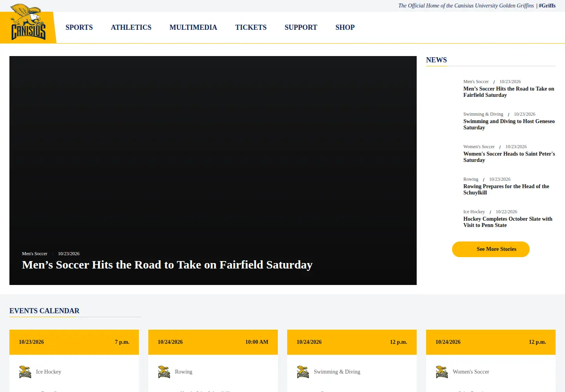Click the Canisius logo on Ice Hockey event card
This screenshot has height=392, width=565.
25,372
